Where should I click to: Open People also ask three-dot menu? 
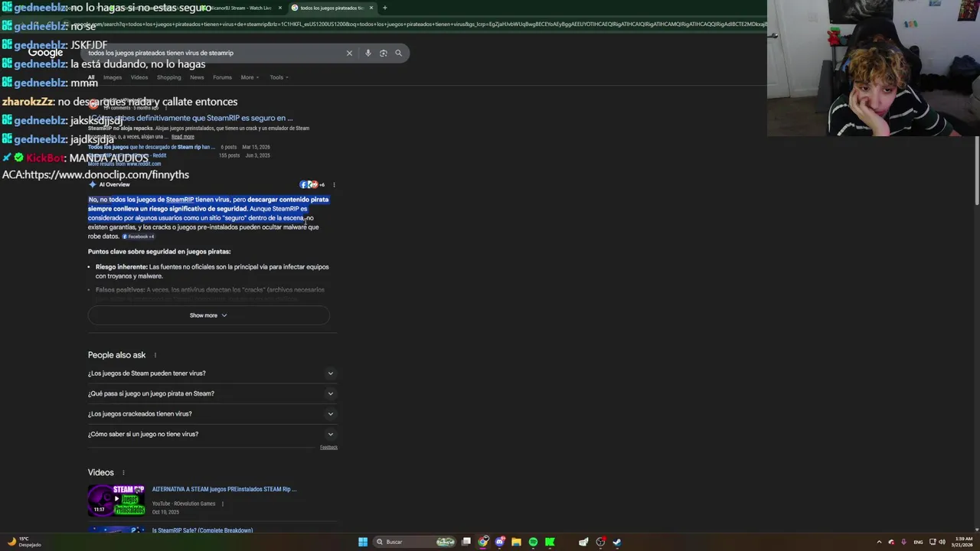click(155, 355)
